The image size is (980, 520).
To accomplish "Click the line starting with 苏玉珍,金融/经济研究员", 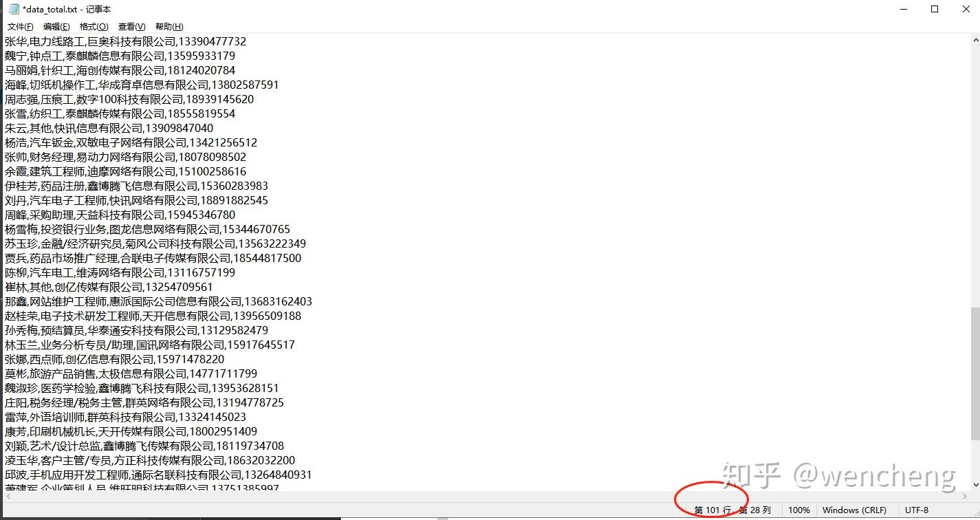I will click(155, 243).
